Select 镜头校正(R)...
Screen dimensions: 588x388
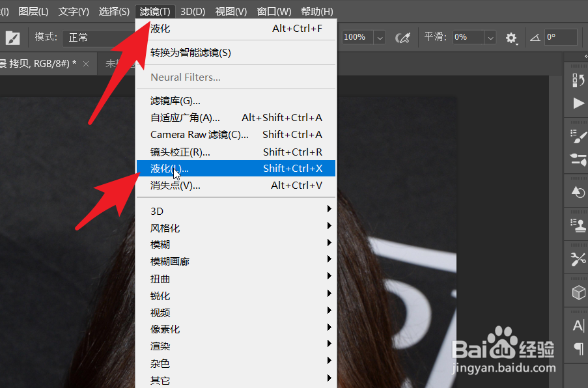pyautogui.click(x=236, y=152)
